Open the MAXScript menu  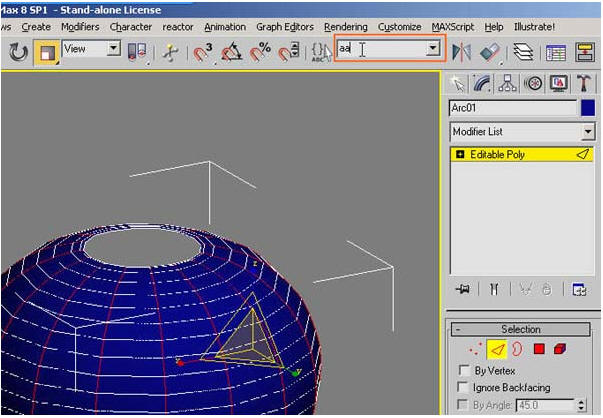453,27
